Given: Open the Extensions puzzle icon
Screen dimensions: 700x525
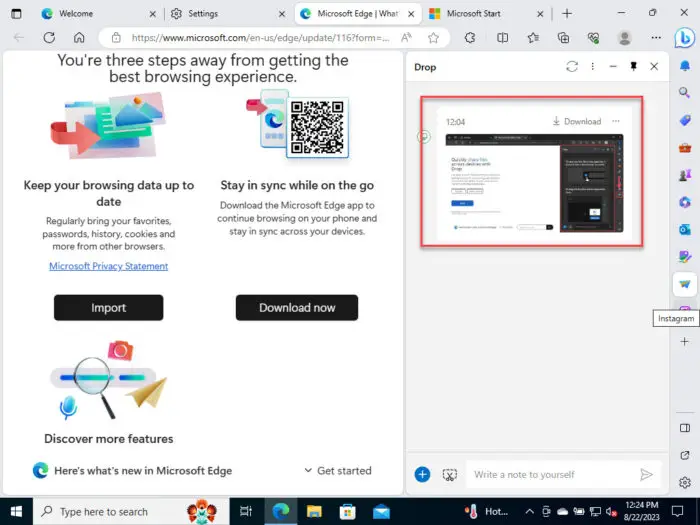Looking at the screenshot, I should 470,38.
